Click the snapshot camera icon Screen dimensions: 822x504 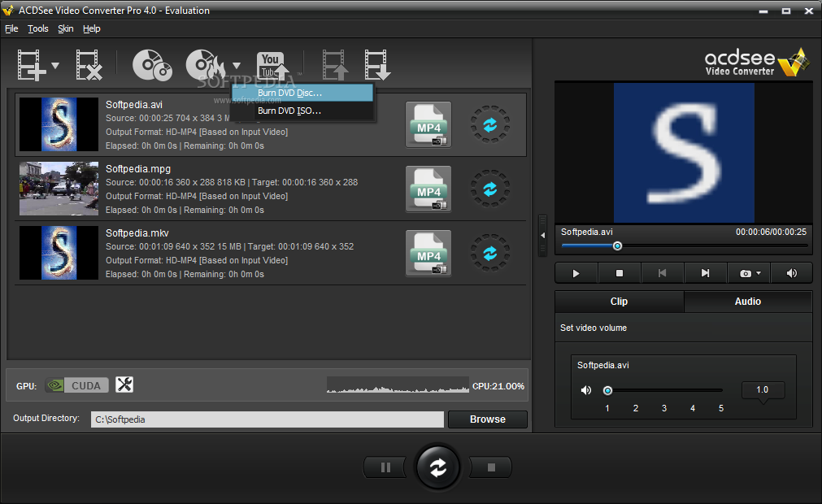[x=745, y=273]
